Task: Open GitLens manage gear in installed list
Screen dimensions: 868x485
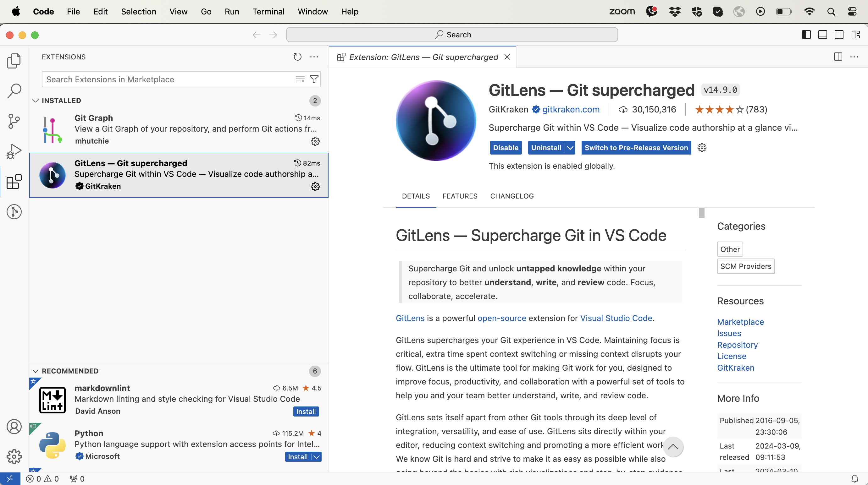Action: tap(315, 187)
